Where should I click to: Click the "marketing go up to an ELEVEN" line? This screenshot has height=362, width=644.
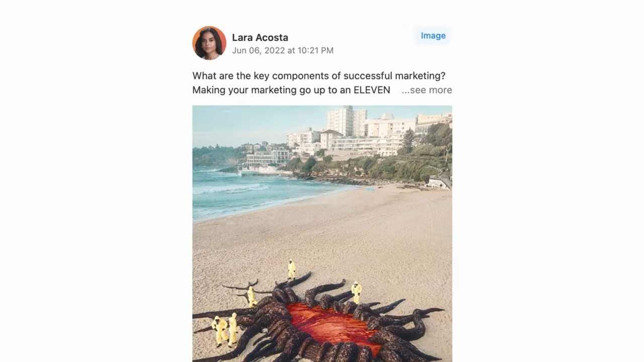pos(291,90)
